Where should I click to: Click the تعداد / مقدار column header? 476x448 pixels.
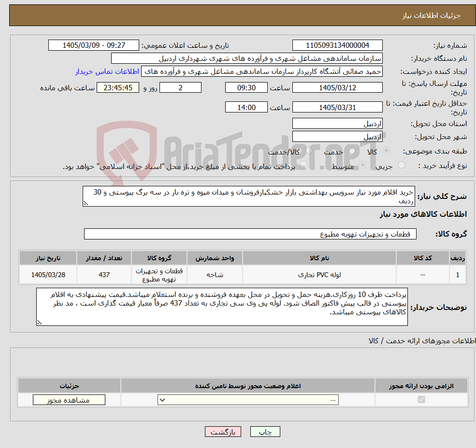pos(104,258)
